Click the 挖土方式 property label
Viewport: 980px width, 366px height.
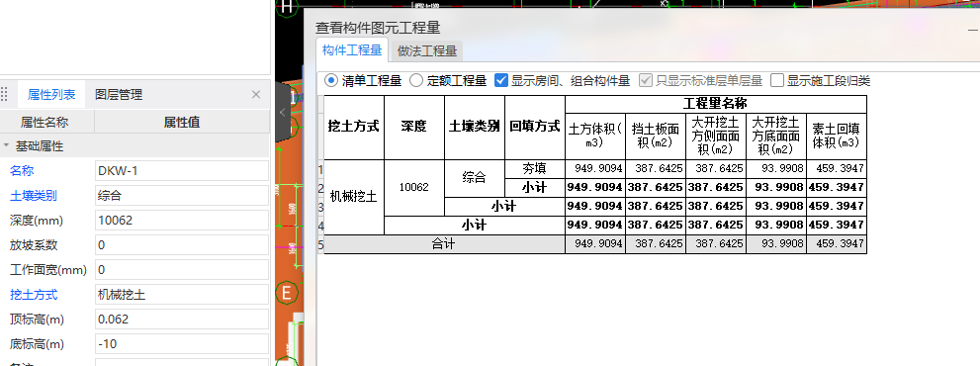click(x=33, y=295)
